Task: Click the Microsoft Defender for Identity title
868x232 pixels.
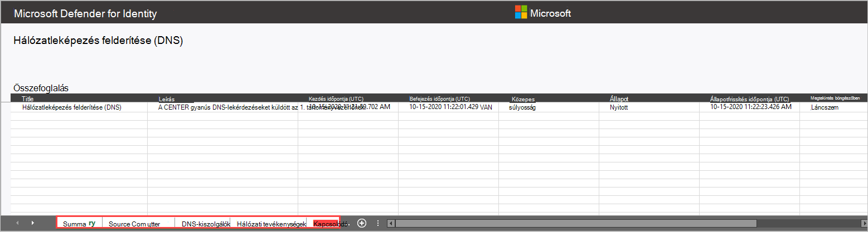Action: pos(85,13)
